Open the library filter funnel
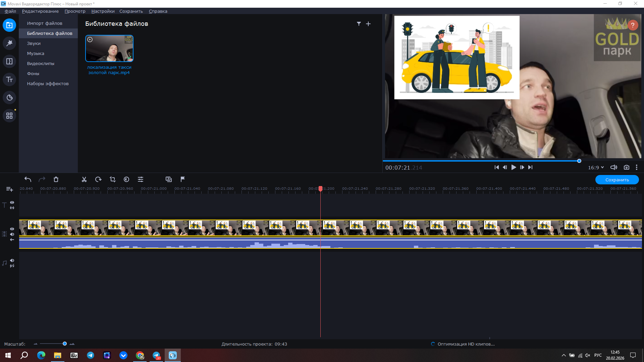This screenshot has width=644, height=362. [359, 24]
